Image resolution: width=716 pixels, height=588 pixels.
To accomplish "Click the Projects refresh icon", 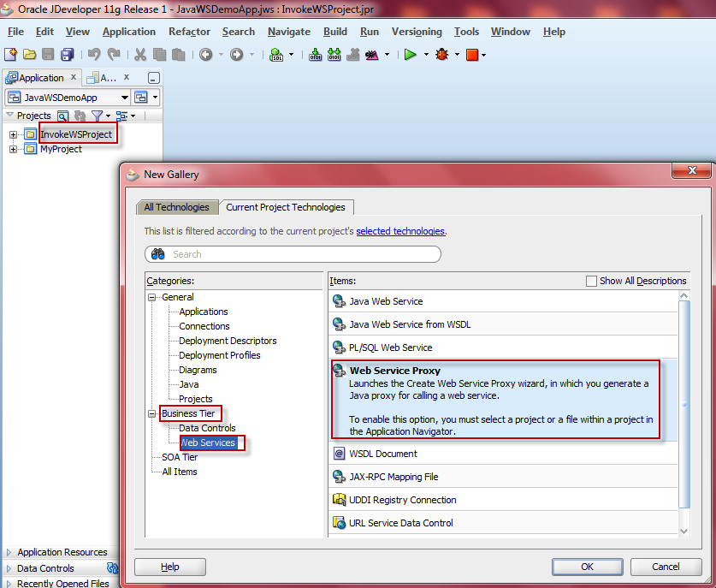I will tap(80, 116).
